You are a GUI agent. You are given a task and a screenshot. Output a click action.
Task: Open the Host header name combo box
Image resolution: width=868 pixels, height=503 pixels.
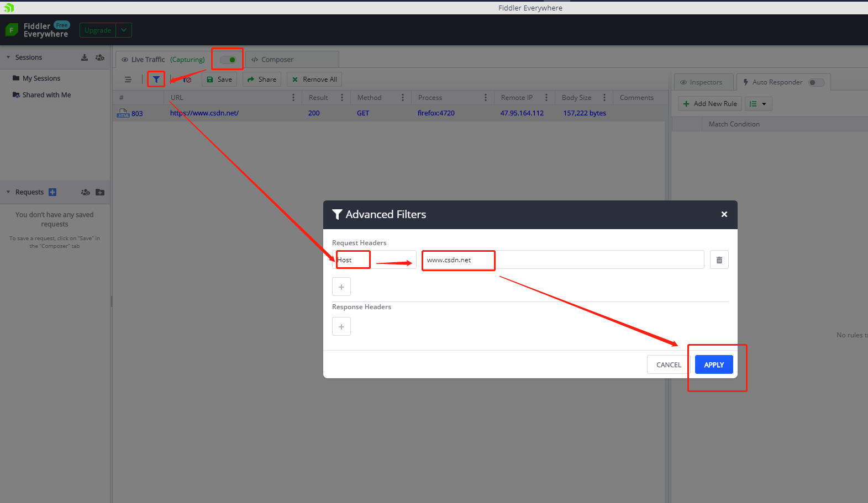tap(374, 260)
